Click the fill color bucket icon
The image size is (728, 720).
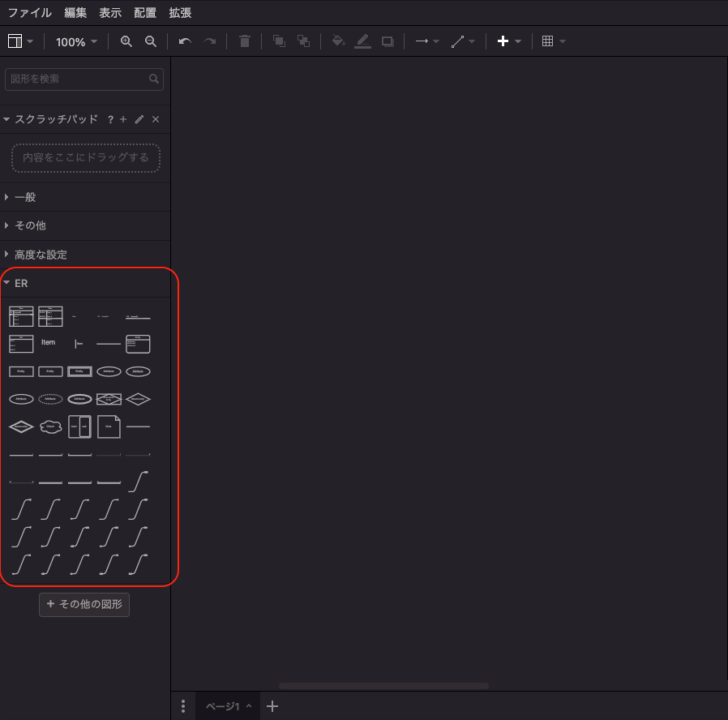pos(338,41)
